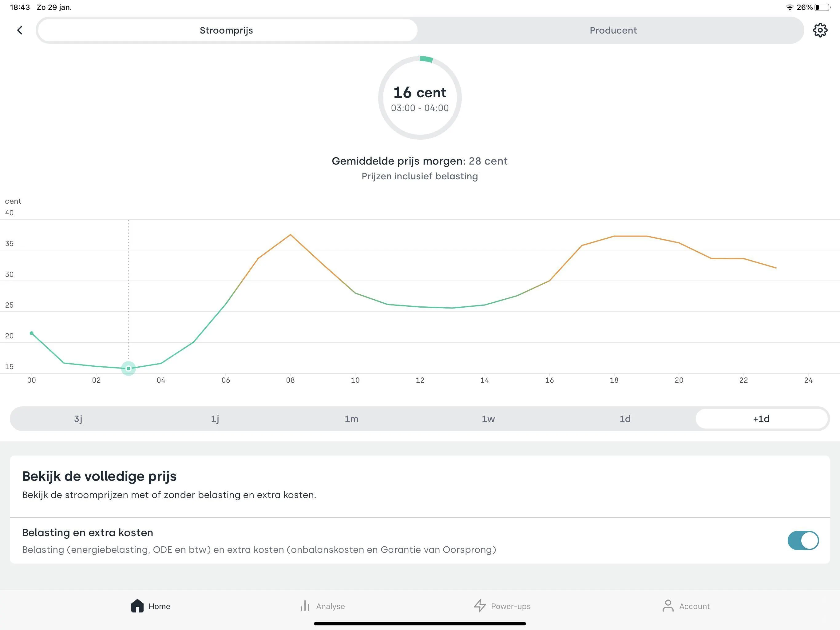Tap the Wi-Fi status icon
840x630 pixels.
790,7
